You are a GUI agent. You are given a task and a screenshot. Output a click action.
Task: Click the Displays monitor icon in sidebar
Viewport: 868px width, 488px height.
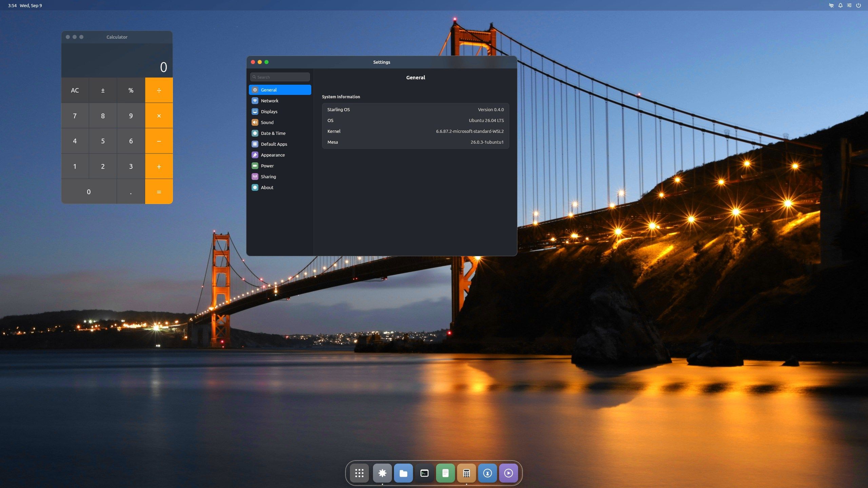tap(255, 111)
